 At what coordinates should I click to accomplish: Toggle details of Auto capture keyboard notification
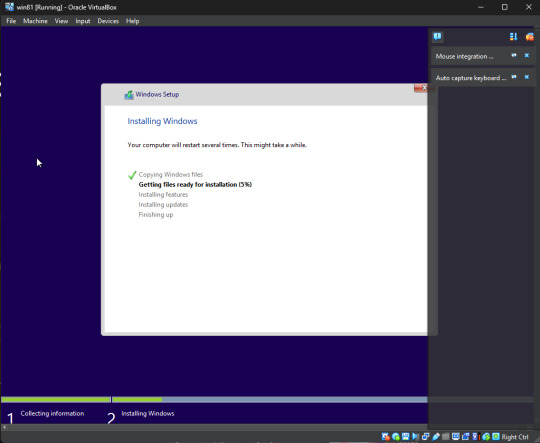point(514,77)
